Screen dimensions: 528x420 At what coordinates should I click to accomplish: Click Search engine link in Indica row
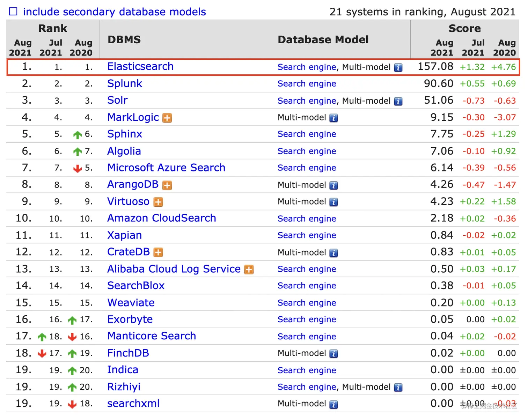pyautogui.click(x=307, y=370)
